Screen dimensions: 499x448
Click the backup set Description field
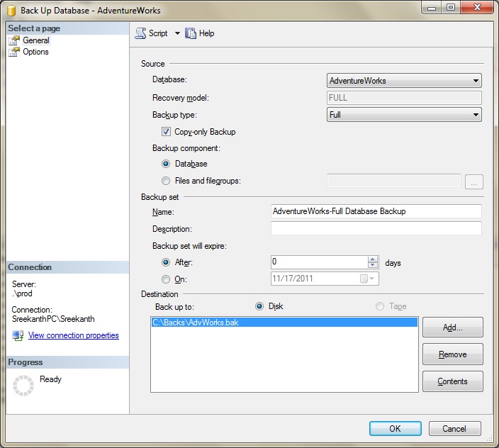click(376, 228)
